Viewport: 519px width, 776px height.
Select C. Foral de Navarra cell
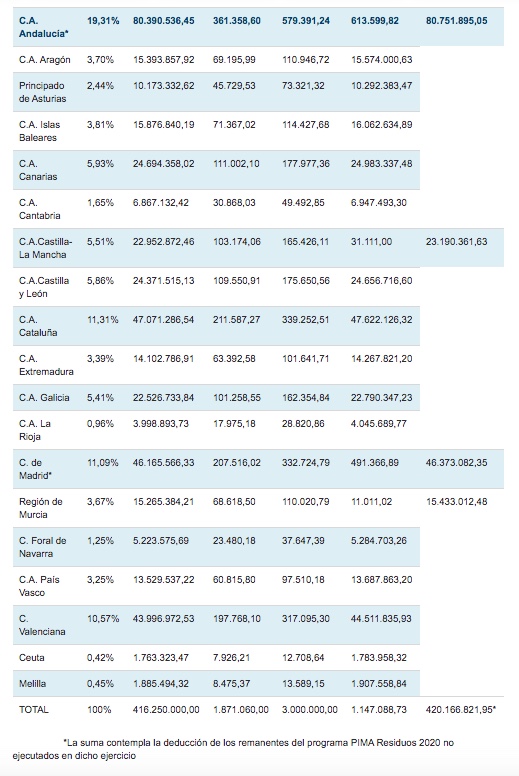[x=43, y=547]
